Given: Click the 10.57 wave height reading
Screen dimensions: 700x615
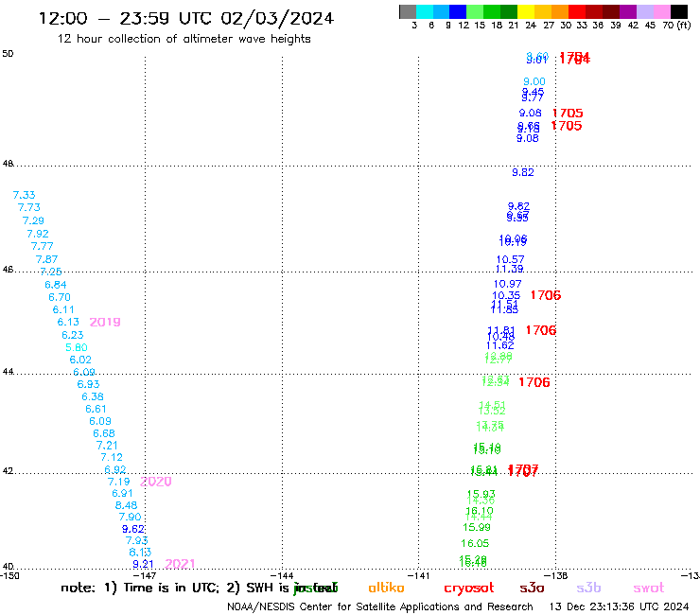Looking at the screenshot, I should 510,259.
